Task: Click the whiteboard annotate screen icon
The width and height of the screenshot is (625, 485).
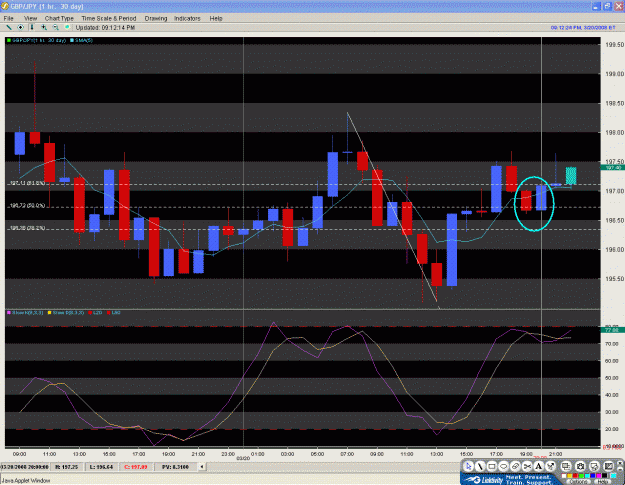Action: (x=595, y=466)
